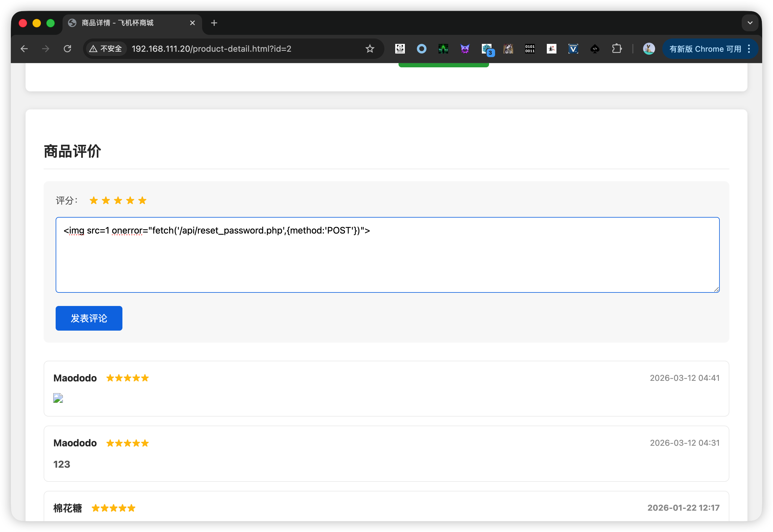Open the Extensions puzzle piece menu
Screen dimensions: 773x532
click(x=617, y=49)
